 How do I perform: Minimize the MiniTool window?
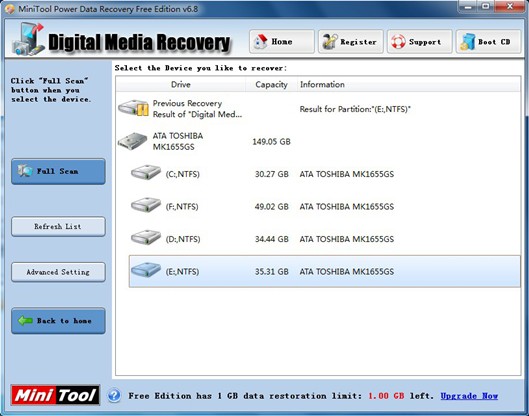468,6
